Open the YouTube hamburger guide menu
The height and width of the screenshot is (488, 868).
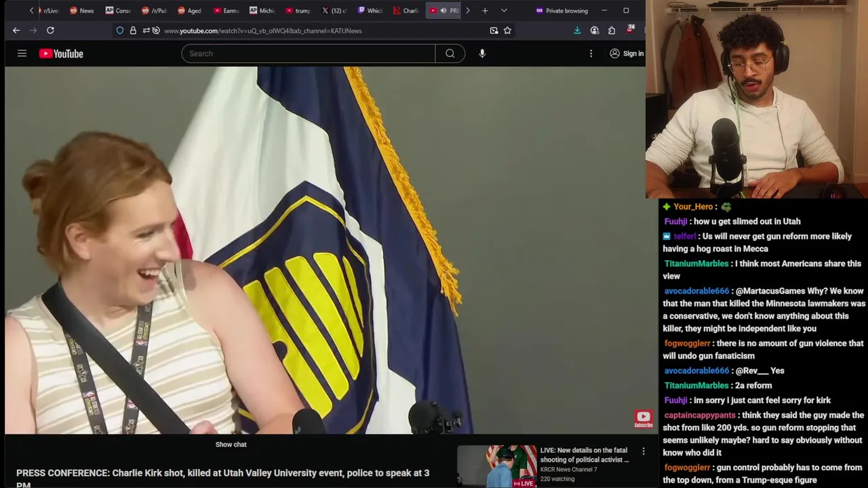[22, 54]
